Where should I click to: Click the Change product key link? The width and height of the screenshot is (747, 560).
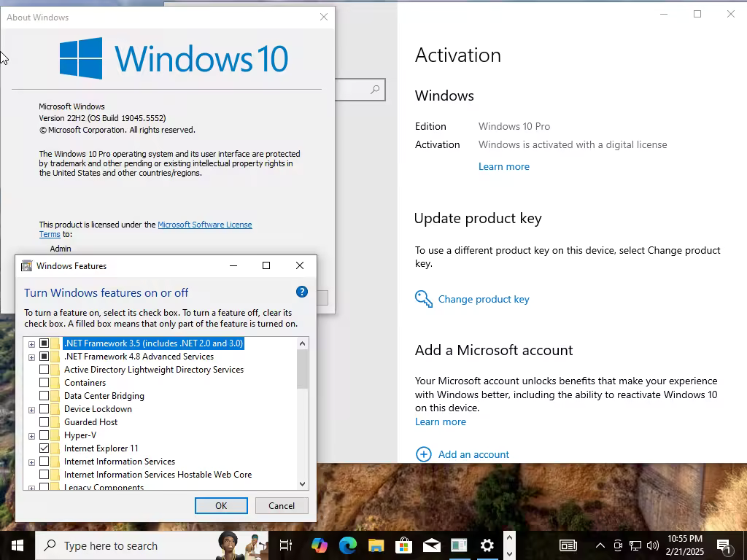[x=484, y=299]
